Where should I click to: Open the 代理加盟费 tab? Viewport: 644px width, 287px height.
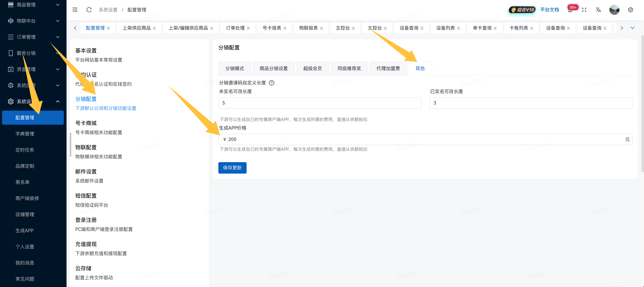[x=388, y=68]
